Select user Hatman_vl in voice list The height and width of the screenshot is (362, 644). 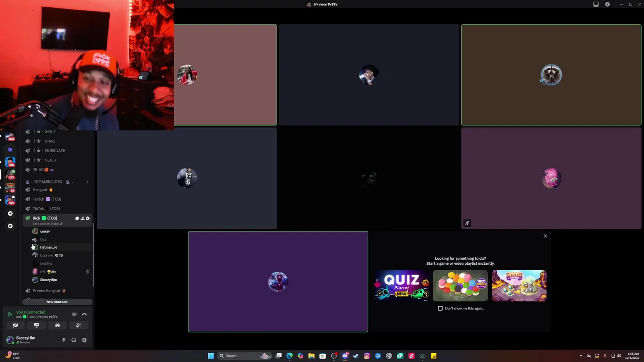click(x=61, y=247)
